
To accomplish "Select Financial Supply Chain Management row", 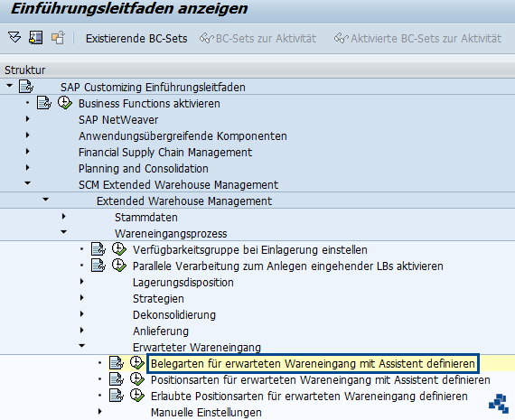I will 165,153.
